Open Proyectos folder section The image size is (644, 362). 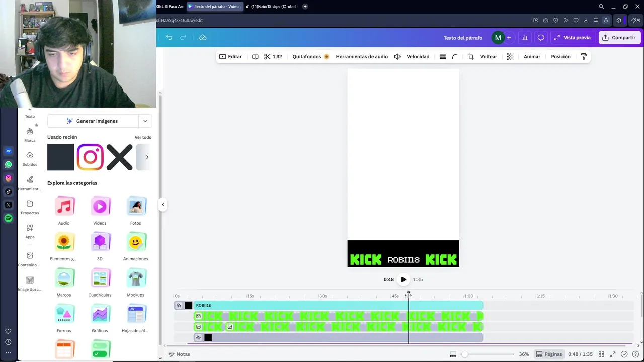30,207
